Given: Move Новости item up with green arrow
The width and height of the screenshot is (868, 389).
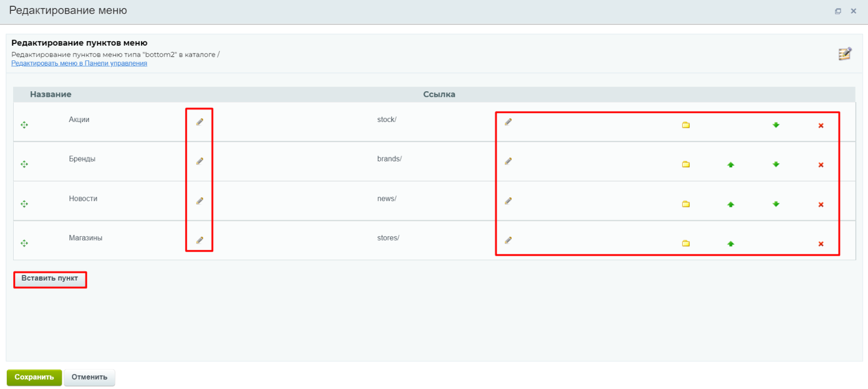Looking at the screenshot, I should 730,204.
